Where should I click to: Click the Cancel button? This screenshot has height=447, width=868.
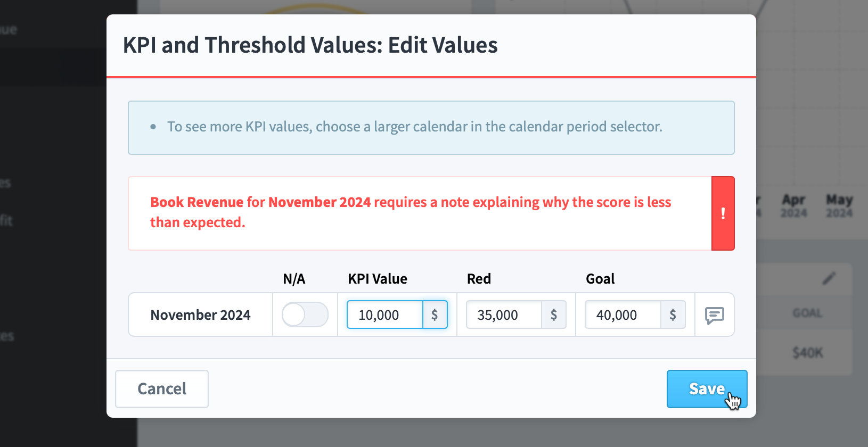coord(162,389)
